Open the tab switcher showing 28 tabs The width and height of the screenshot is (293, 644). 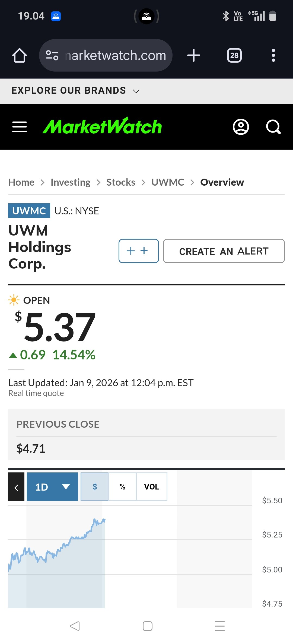[x=234, y=56]
